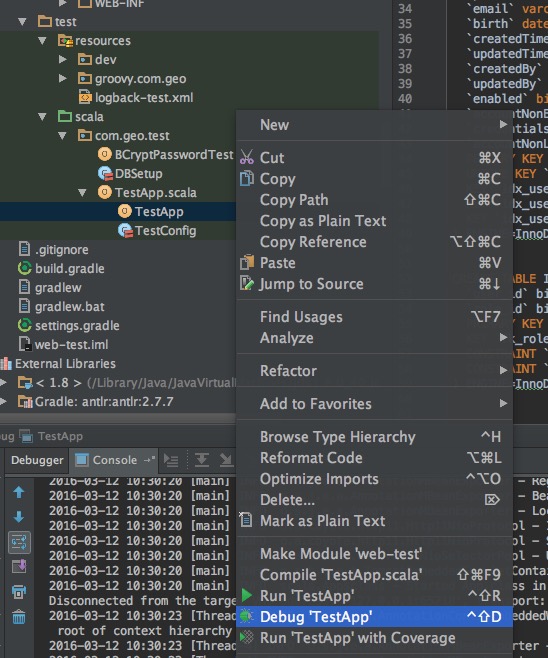Expand the 1.8 JDK library node

point(3,382)
